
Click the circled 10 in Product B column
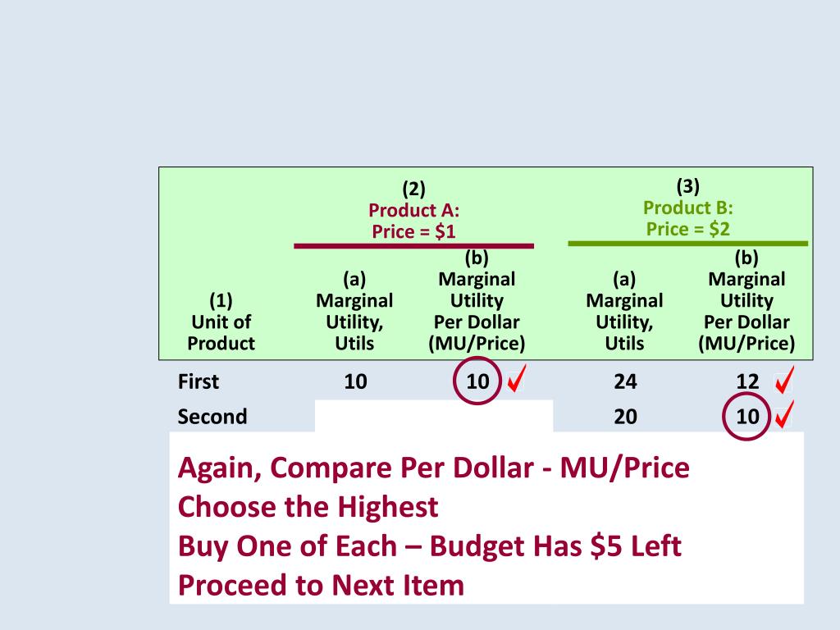(x=746, y=416)
